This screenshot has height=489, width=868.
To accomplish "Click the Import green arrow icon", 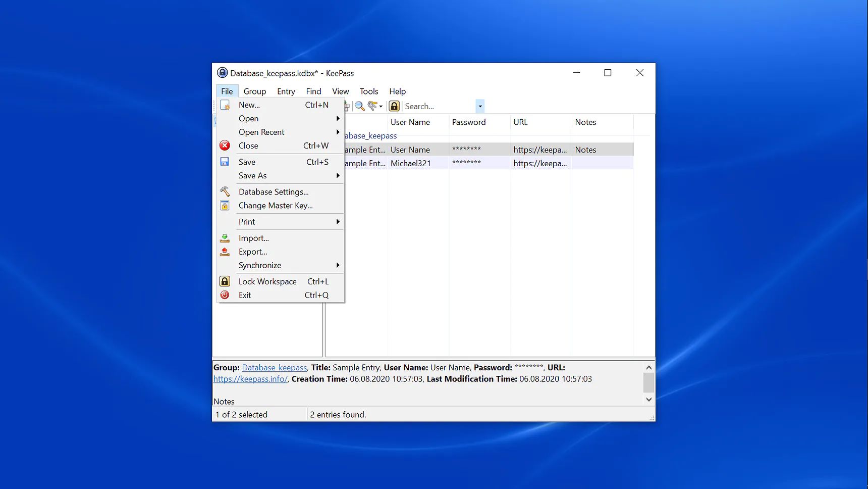I will pos(225,238).
